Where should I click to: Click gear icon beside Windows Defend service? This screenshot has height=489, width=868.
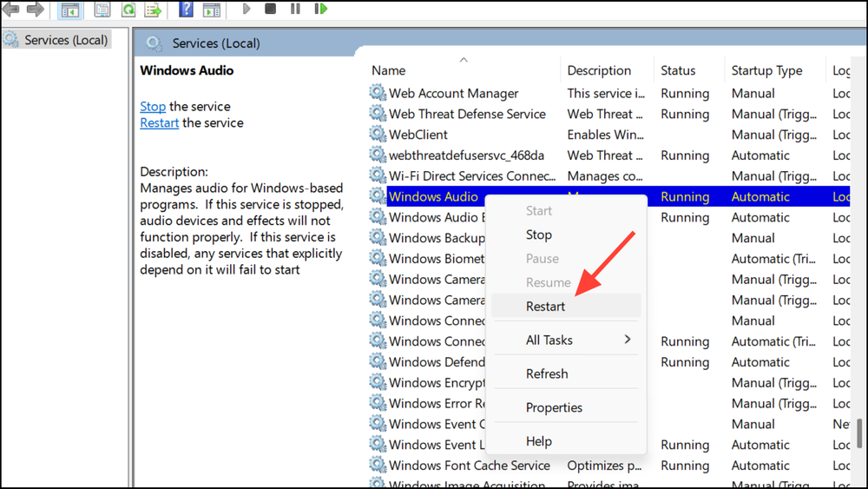point(378,361)
